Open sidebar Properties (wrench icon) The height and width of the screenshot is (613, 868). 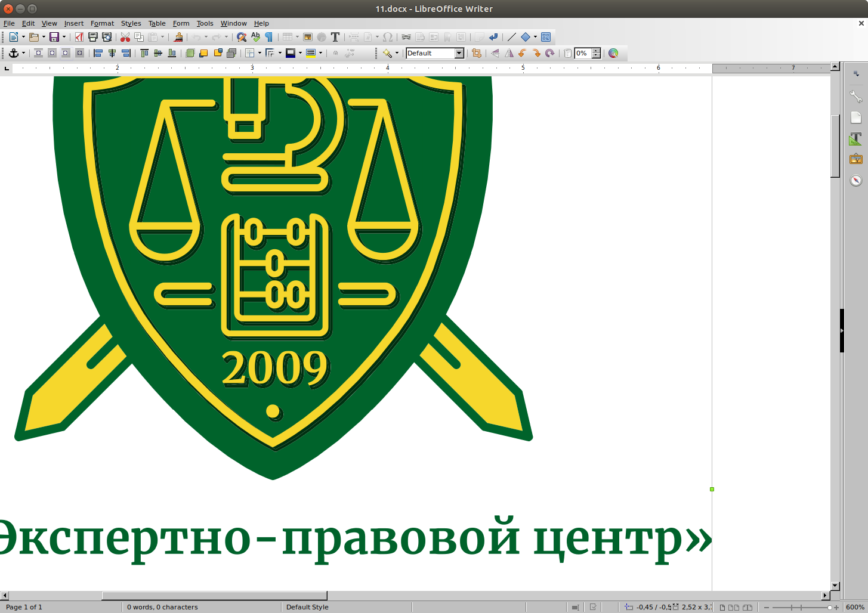coord(856,97)
